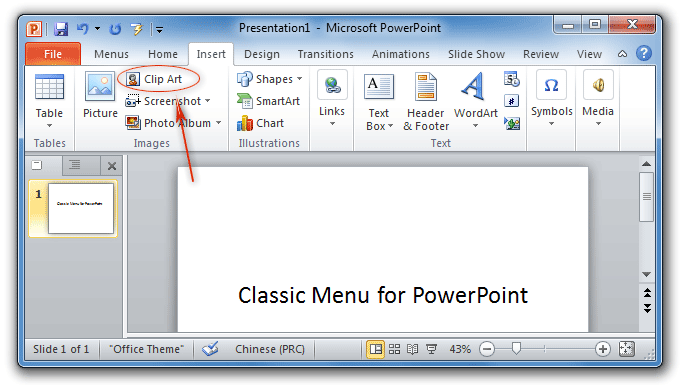Click the PowerPoint application icon in title bar

click(x=34, y=29)
